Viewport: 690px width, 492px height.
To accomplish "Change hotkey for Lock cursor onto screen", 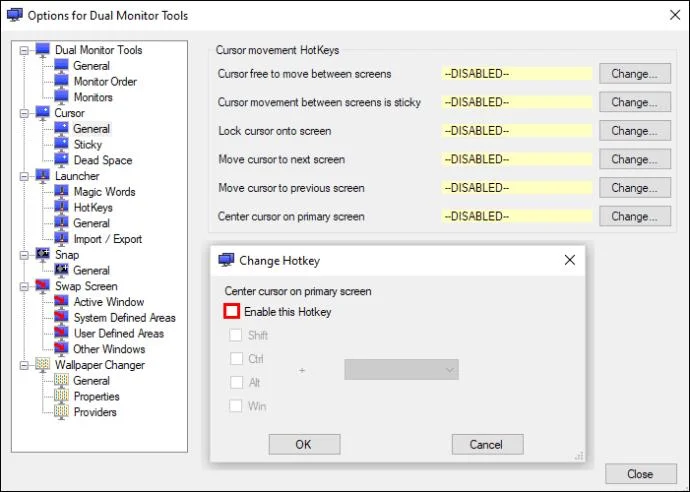I will pyautogui.click(x=635, y=131).
